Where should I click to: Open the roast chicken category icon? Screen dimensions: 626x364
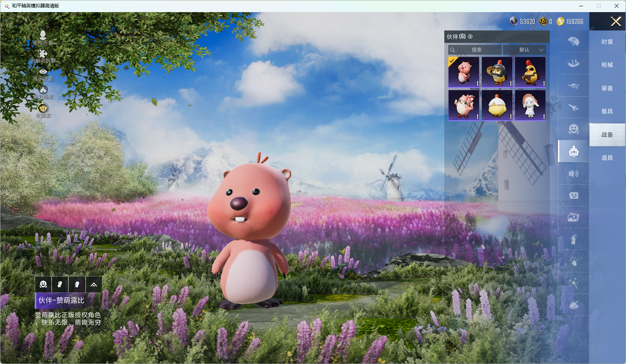tap(573, 305)
